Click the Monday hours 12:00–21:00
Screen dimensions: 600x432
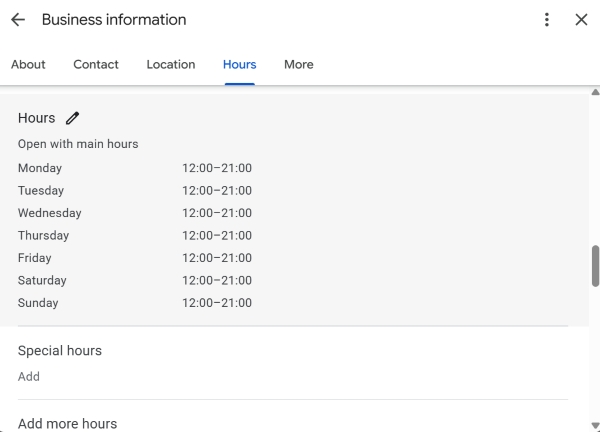click(x=217, y=168)
